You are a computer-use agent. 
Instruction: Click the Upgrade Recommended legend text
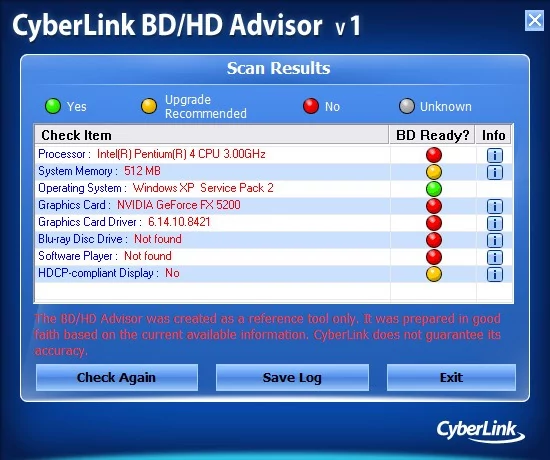(206, 106)
